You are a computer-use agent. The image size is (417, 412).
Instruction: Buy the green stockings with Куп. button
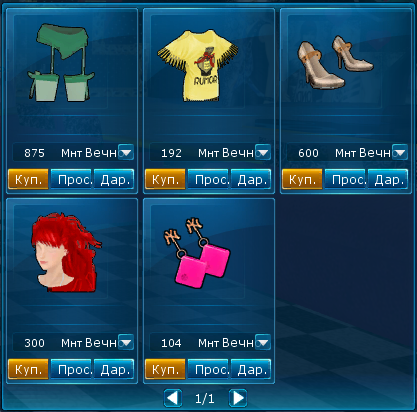28,179
